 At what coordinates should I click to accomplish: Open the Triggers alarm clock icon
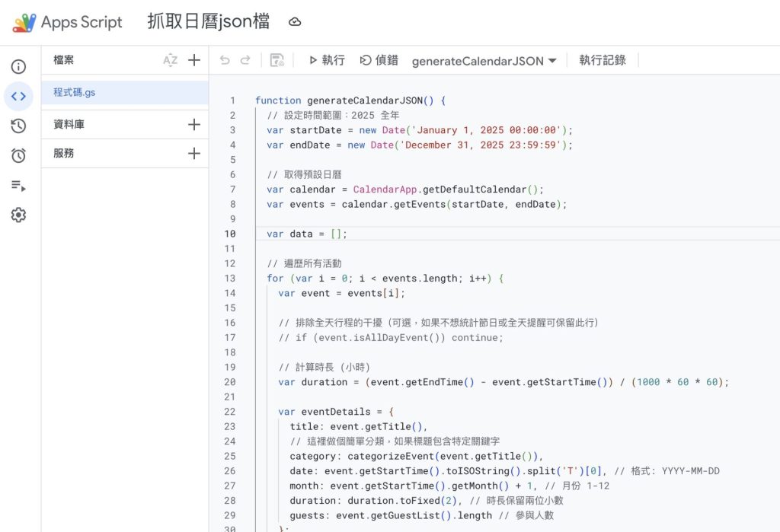18,156
